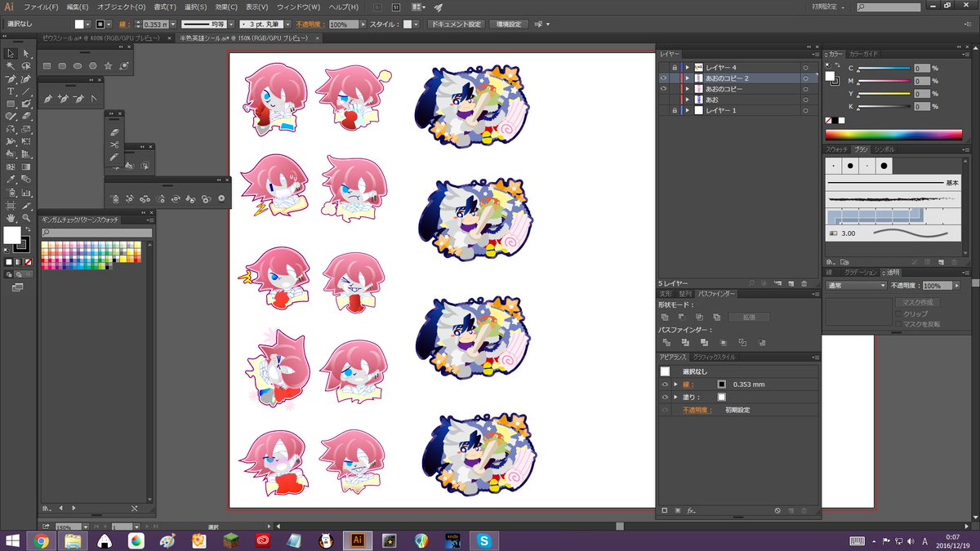
Task: Show the あお layer visibility
Action: (x=663, y=99)
